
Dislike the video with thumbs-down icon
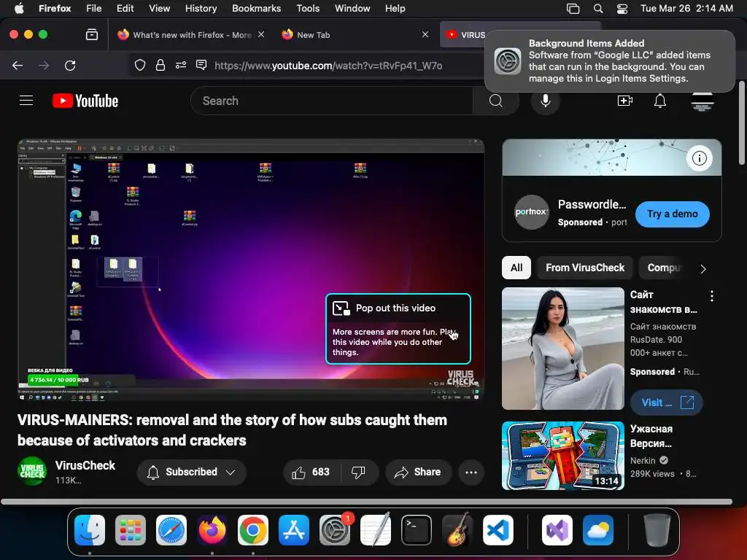[358, 472]
